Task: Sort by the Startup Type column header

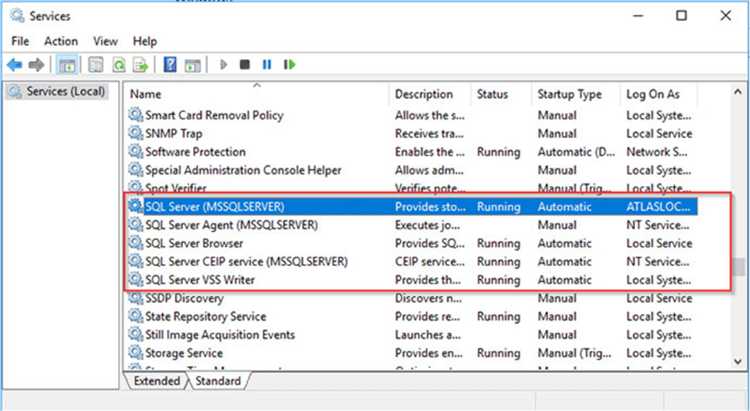Action: pyautogui.click(x=576, y=94)
